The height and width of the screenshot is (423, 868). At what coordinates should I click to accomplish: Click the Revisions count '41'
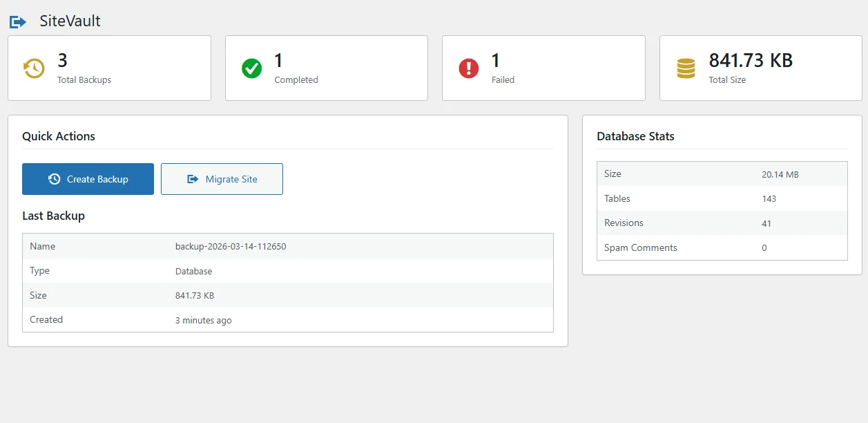point(766,224)
